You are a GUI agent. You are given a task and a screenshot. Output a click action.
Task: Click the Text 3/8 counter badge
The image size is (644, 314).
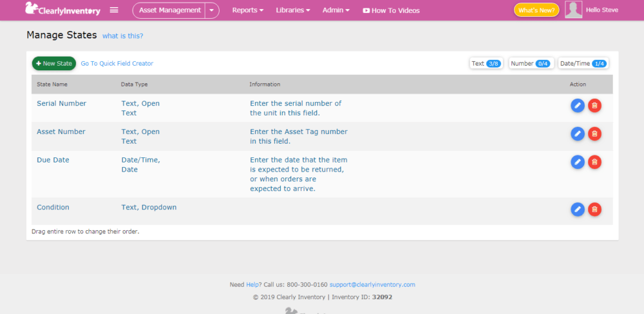click(486, 63)
